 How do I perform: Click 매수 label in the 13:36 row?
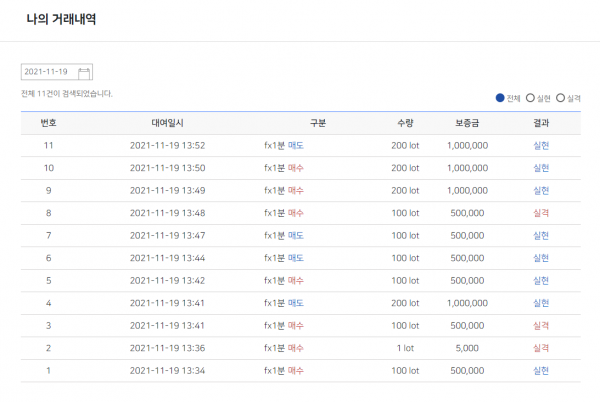click(x=296, y=348)
